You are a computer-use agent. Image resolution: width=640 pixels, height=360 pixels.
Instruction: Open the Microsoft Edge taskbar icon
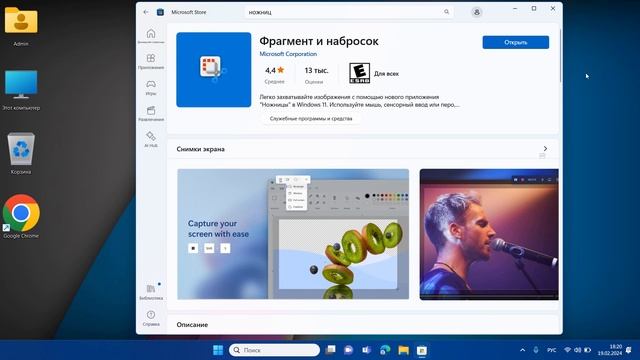pos(384,350)
